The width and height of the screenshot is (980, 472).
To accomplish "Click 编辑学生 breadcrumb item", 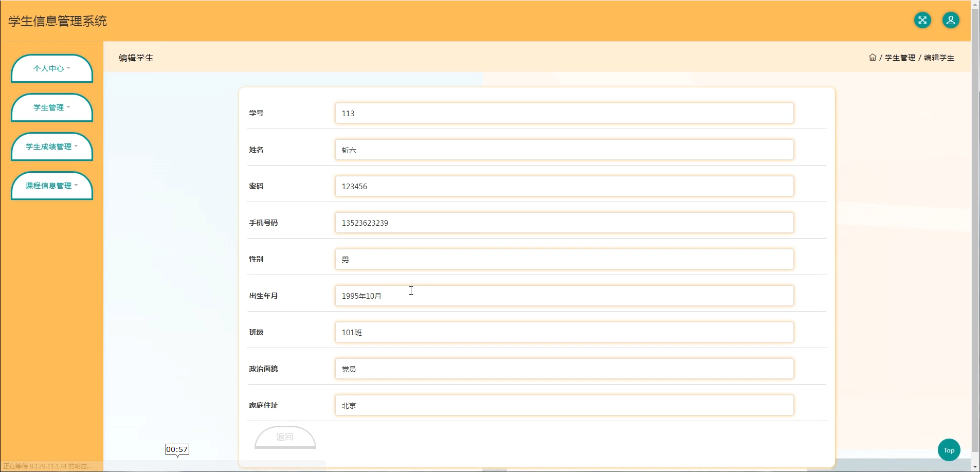I will click(x=939, y=58).
